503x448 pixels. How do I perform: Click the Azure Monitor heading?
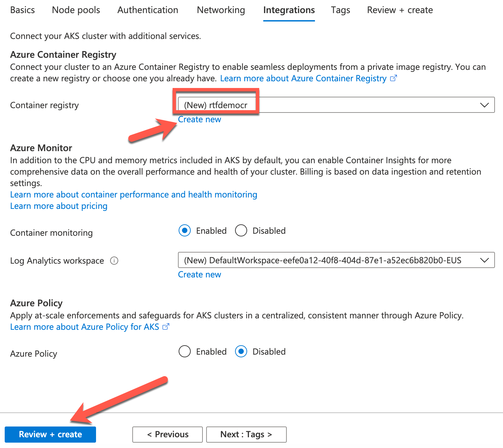tap(41, 148)
